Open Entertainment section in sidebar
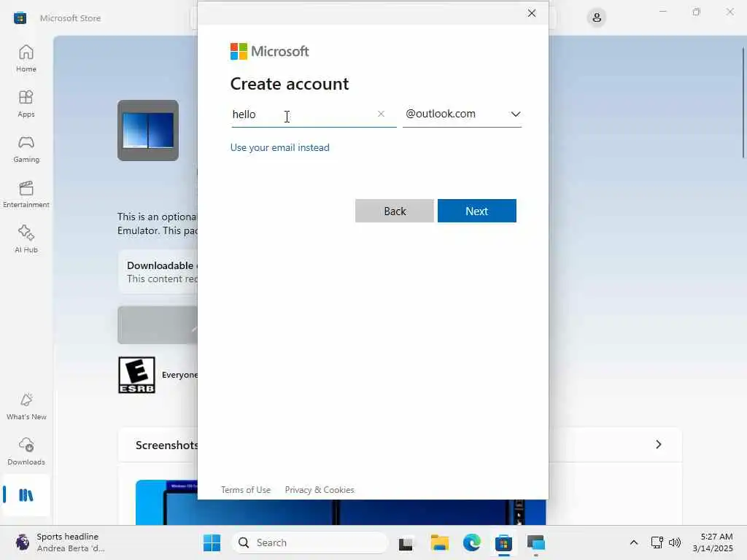Viewport: 747px width, 560px height. (x=26, y=194)
